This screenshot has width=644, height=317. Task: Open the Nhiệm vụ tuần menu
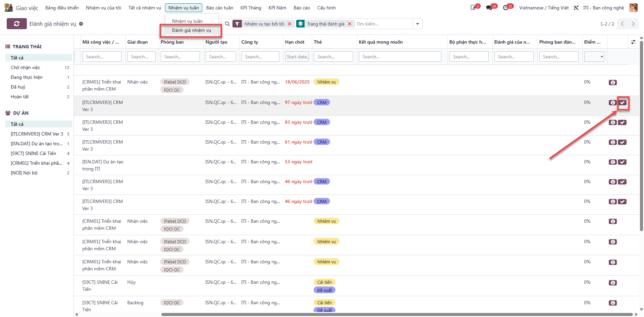(x=183, y=8)
